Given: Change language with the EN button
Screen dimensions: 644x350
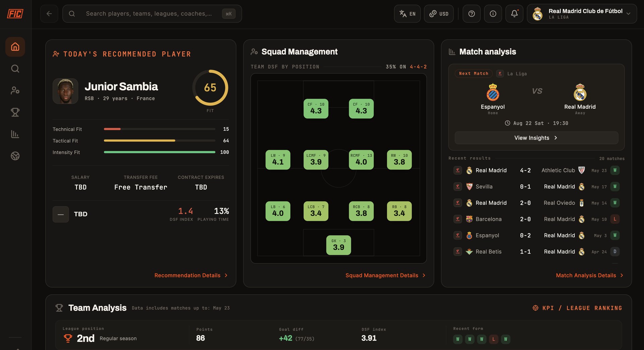Looking at the screenshot, I should click(407, 14).
